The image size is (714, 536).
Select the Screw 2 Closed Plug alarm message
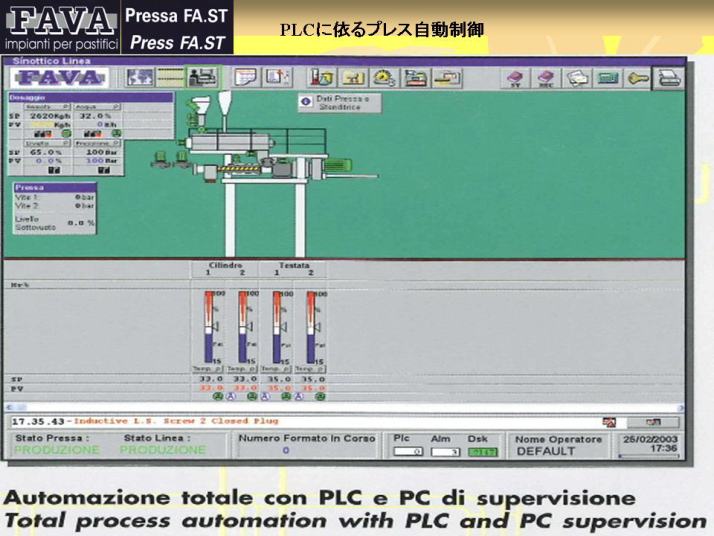point(176,421)
